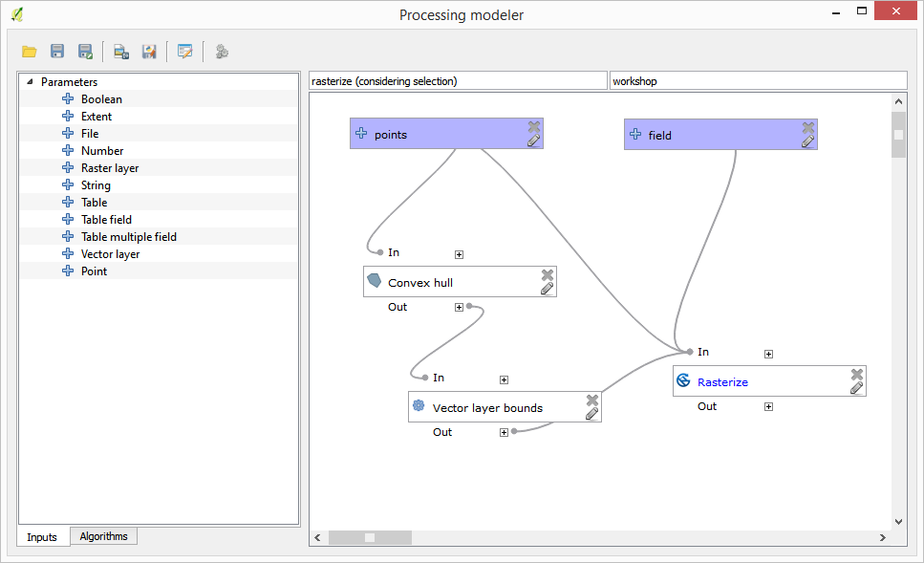Delete the points input node

(534, 126)
